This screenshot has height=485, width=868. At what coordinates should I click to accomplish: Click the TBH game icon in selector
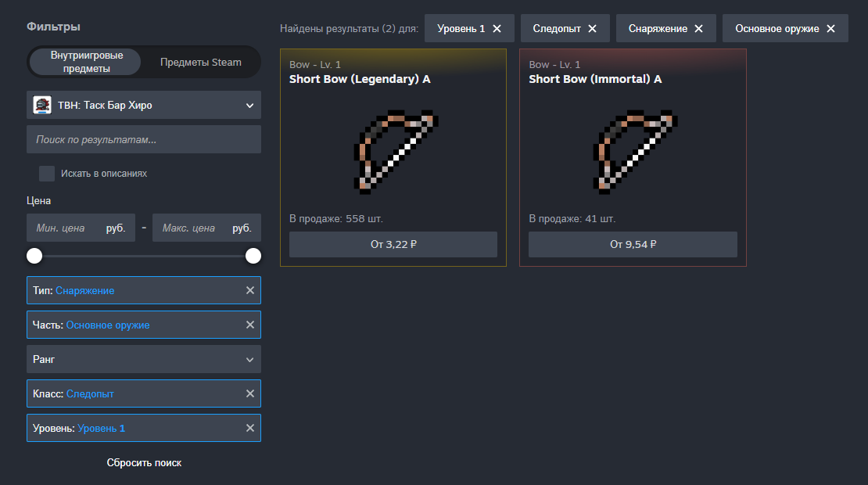pos(42,105)
